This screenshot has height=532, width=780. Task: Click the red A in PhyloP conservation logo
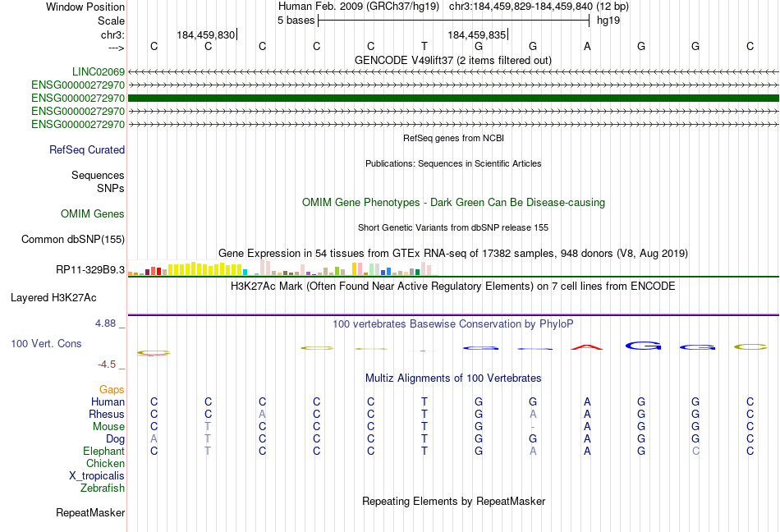point(587,346)
